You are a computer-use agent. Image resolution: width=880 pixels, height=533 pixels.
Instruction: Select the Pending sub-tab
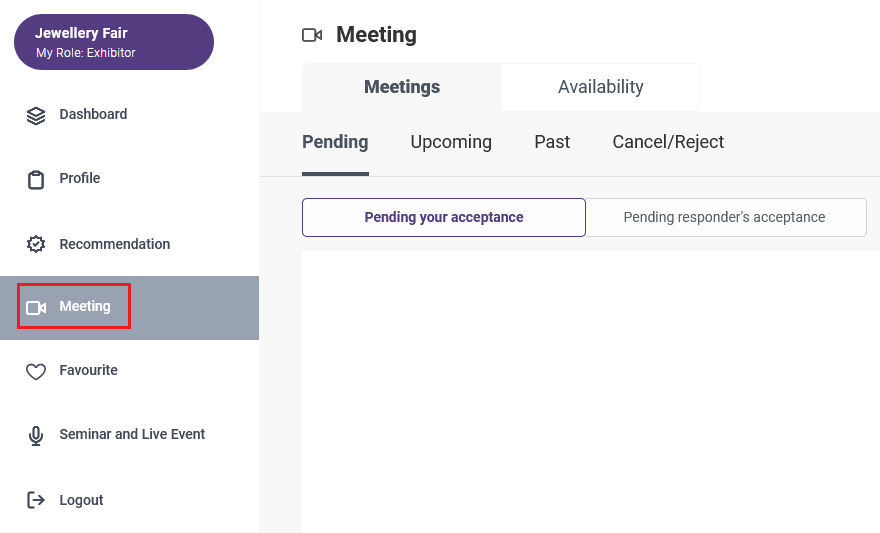[335, 142]
